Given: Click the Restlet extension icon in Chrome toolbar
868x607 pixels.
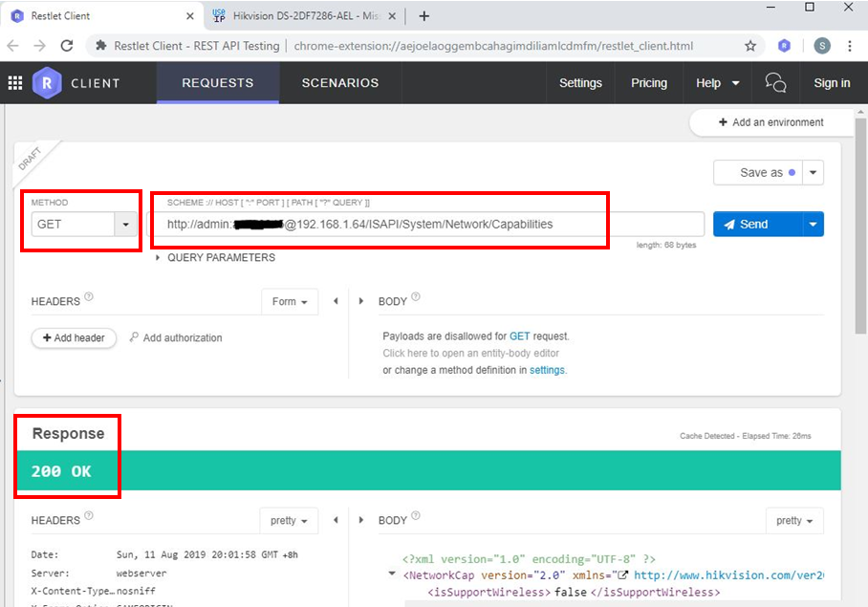Looking at the screenshot, I should [784, 46].
